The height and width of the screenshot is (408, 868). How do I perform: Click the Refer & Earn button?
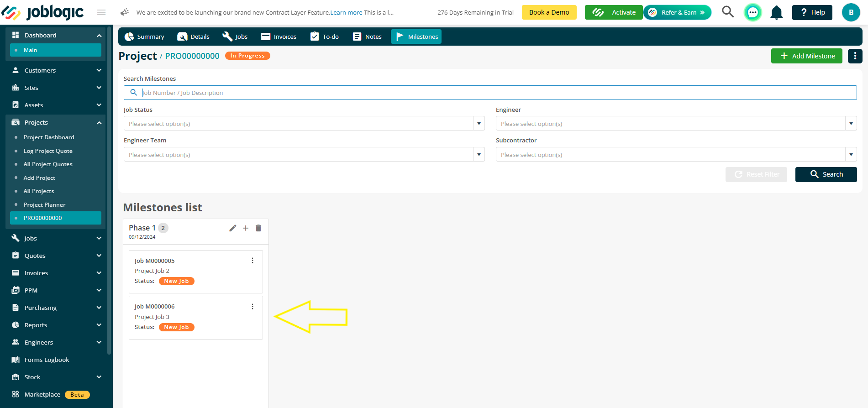coord(678,12)
